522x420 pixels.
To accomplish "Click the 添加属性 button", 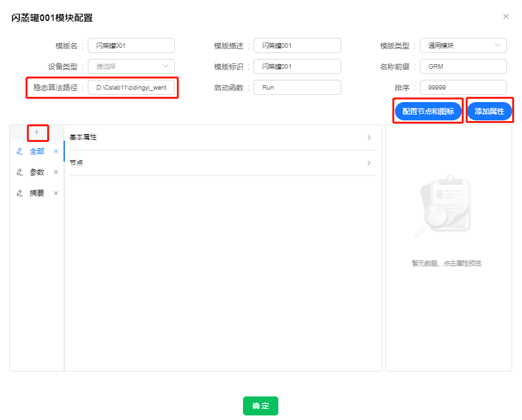I will (489, 111).
